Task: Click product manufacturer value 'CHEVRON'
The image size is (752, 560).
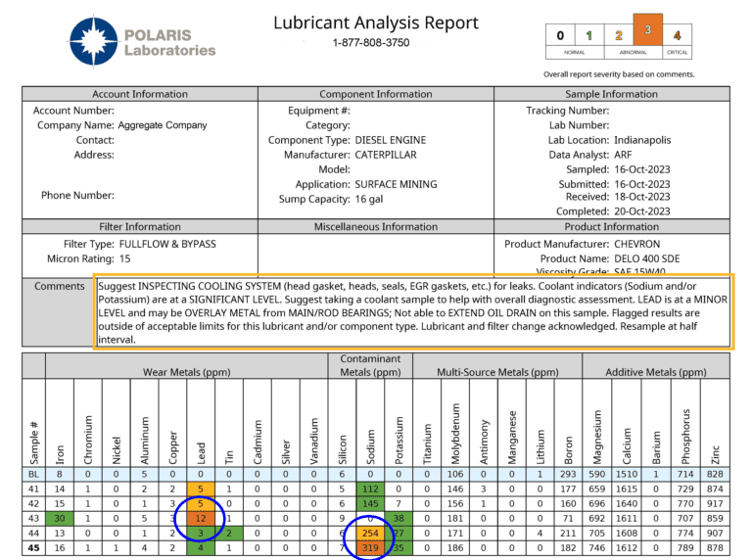Action: pos(636,244)
